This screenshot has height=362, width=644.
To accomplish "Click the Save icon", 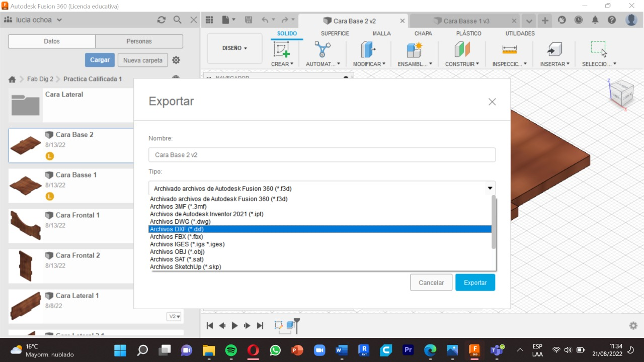I will tap(249, 20).
